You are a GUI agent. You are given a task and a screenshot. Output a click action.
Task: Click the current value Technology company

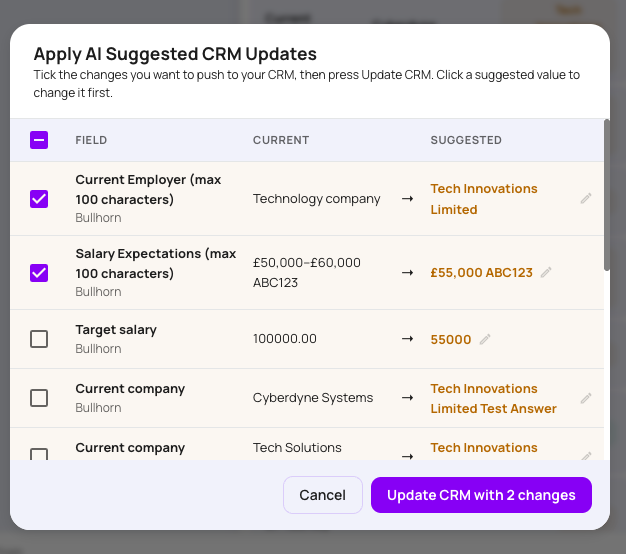(x=317, y=199)
